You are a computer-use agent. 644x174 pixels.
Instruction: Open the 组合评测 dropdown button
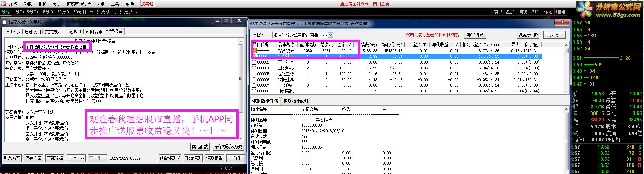(x=170, y=158)
